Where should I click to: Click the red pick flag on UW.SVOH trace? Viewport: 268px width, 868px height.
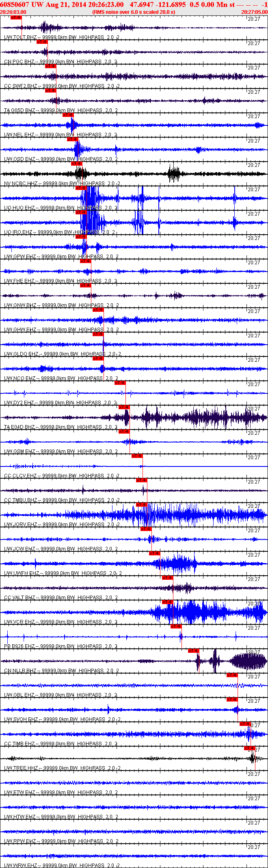click(233, 700)
